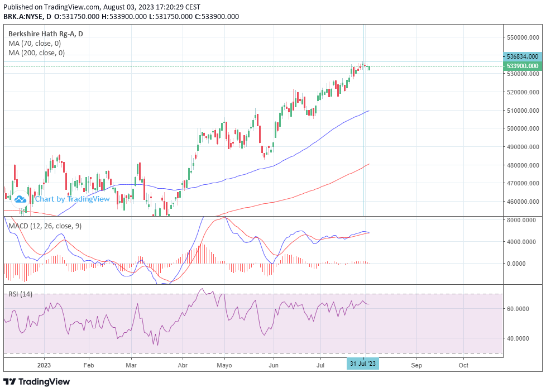Click the 'MA (200, close, 0)' indicator label
Viewport: 546px width, 392px height.
point(36,53)
